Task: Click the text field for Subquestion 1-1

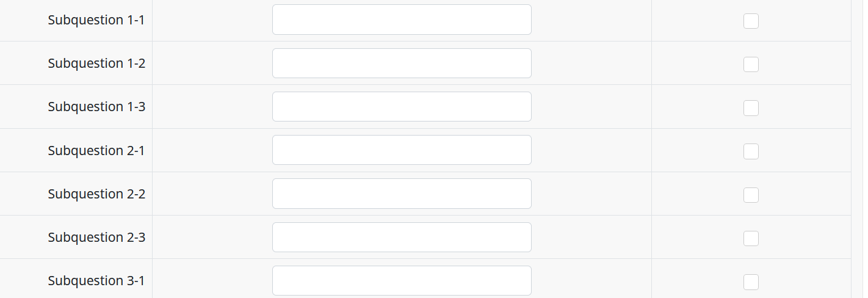Action: 402,20
